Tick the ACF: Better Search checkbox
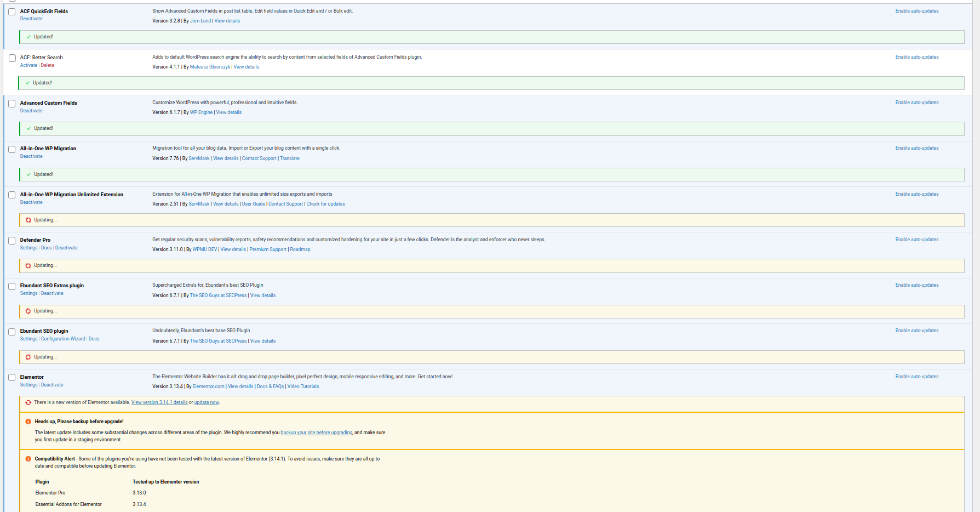The image size is (980, 512). 12,58
